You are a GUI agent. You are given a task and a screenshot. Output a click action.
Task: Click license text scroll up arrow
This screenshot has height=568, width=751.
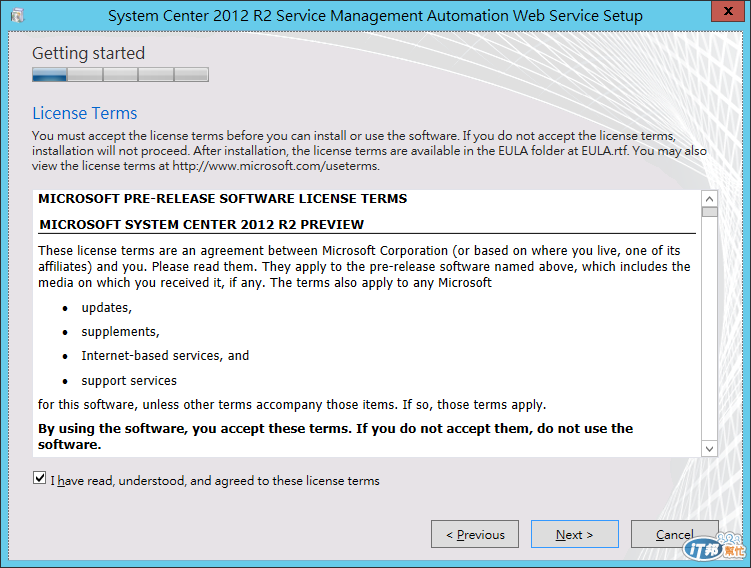tap(709, 198)
